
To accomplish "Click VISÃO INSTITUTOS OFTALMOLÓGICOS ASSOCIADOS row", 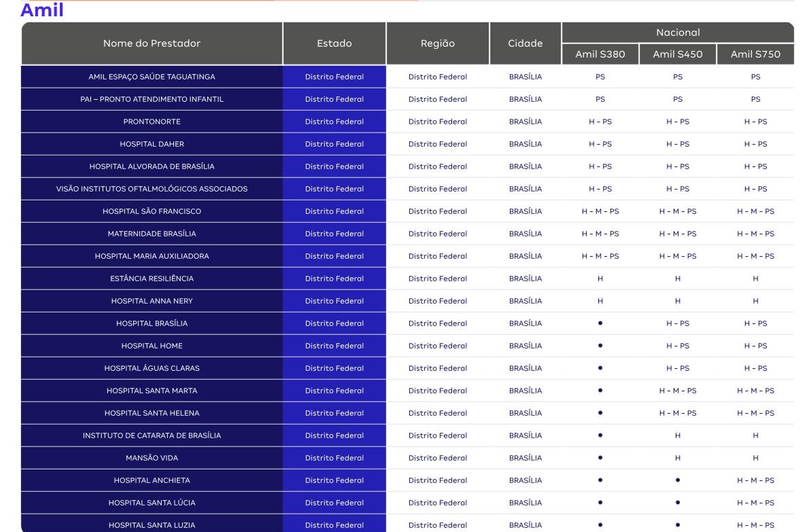I will click(152, 190).
